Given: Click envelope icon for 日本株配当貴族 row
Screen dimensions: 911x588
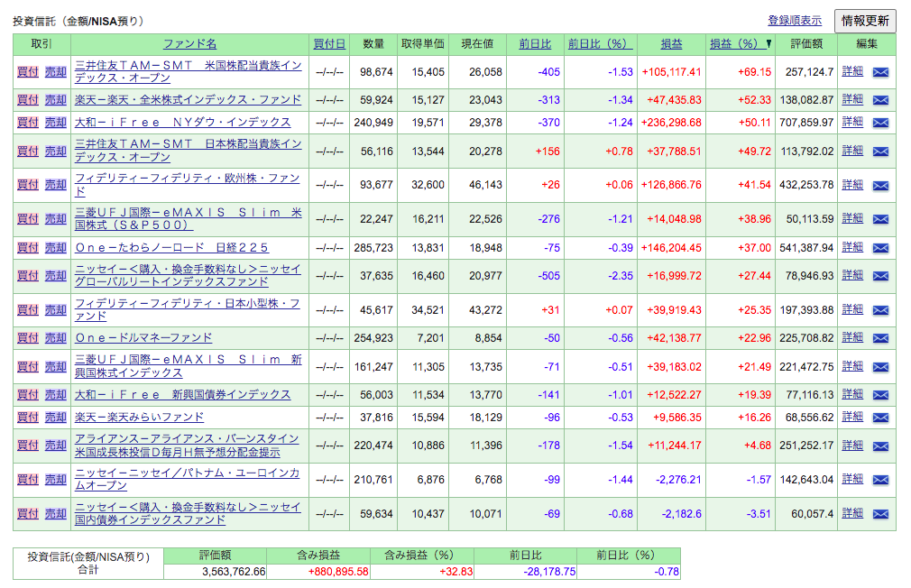Looking at the screenshot, I should click(x=881, y=152).
